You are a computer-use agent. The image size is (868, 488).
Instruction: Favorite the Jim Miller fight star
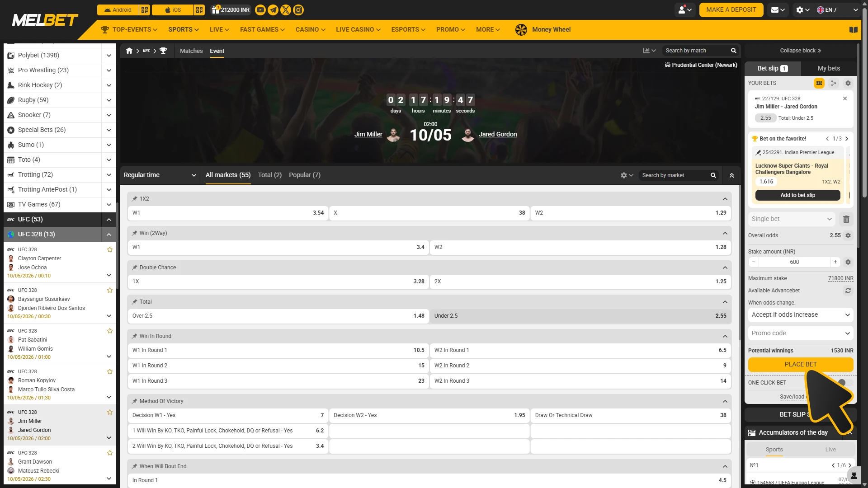tap(110, 412)
